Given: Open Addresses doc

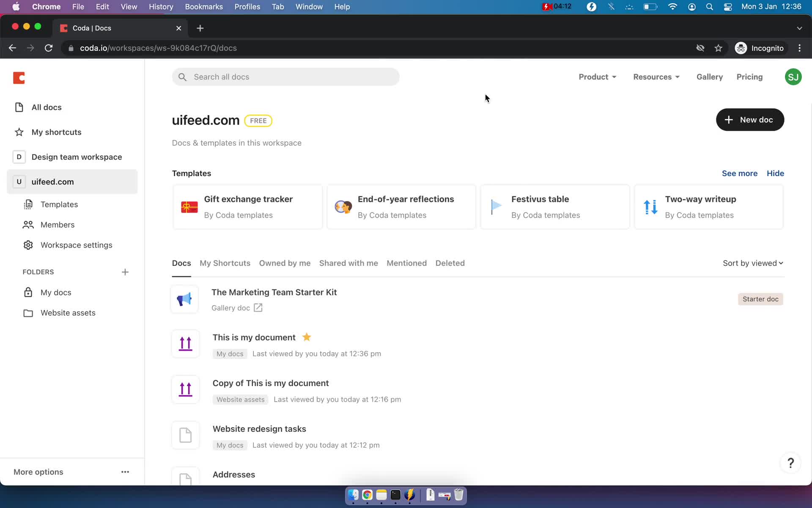Looking at the screenshot, I should tap(234, 475).
